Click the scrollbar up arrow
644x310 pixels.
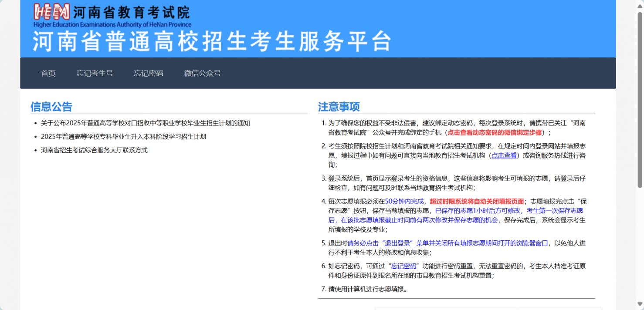point(640,6)
